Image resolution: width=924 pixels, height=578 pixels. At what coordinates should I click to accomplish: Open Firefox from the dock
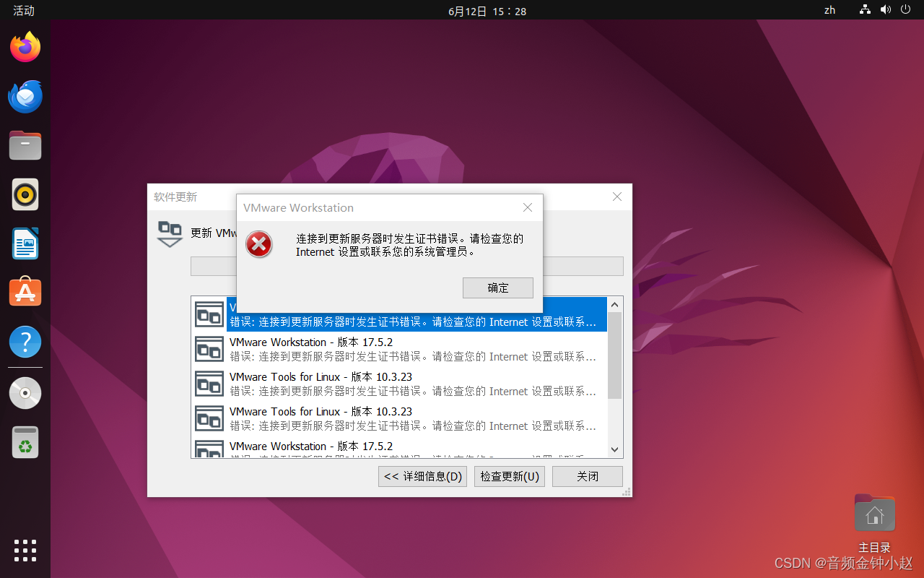25,48
